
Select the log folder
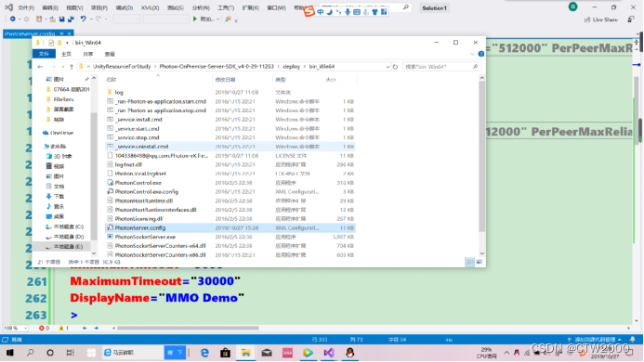point(230,92)
